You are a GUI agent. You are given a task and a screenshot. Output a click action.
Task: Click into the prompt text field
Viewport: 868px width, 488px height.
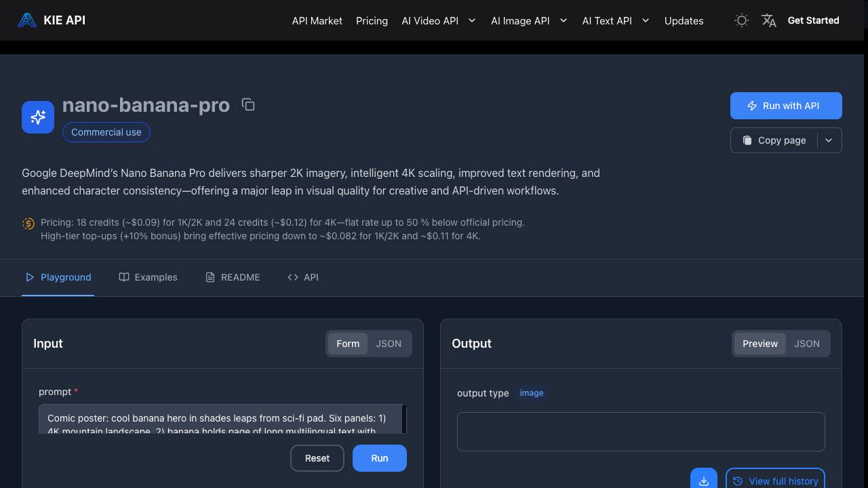point(220,419)
